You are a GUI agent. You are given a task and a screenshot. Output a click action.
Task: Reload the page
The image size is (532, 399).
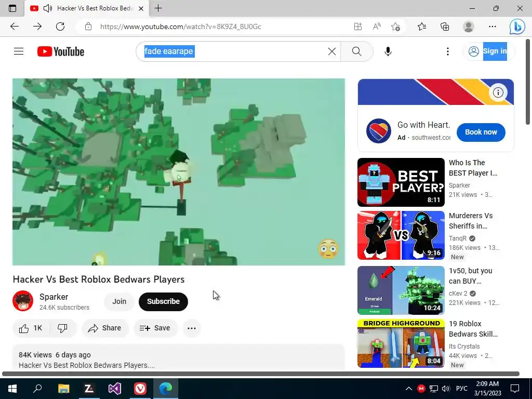[x=60, y=26]
